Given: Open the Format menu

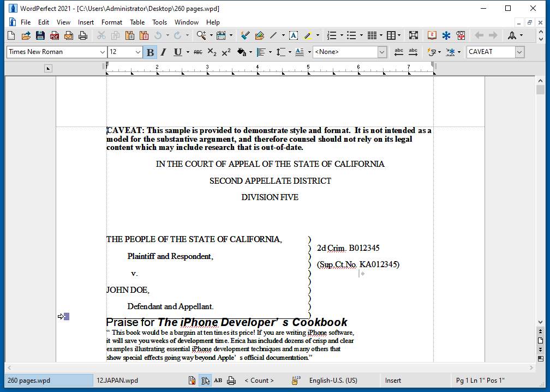Looking at the screenshot, I should (112, 22).
